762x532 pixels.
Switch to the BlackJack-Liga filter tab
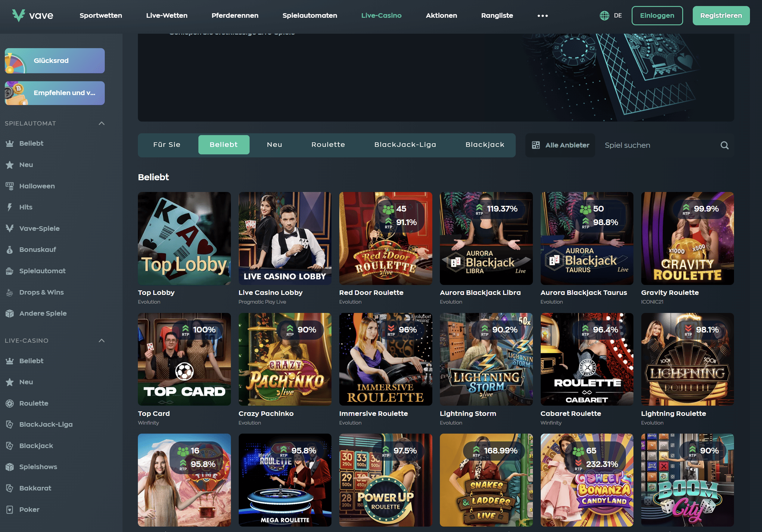[405, 145]
